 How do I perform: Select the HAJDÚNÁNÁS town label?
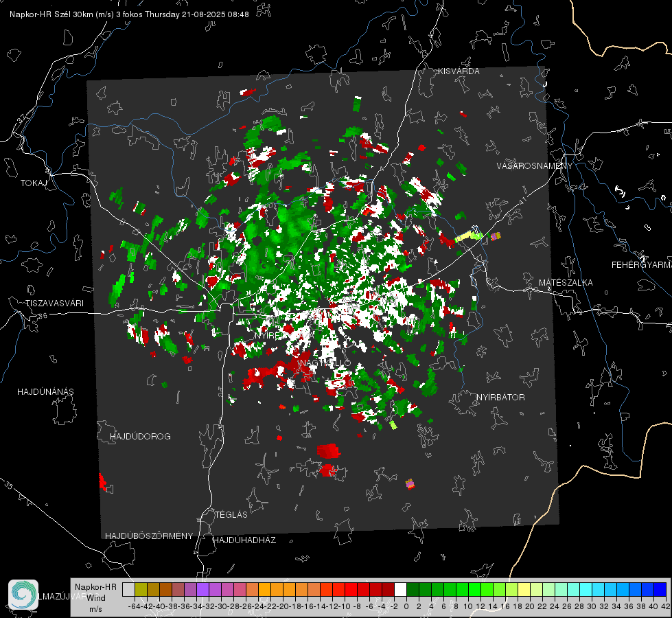45,392
